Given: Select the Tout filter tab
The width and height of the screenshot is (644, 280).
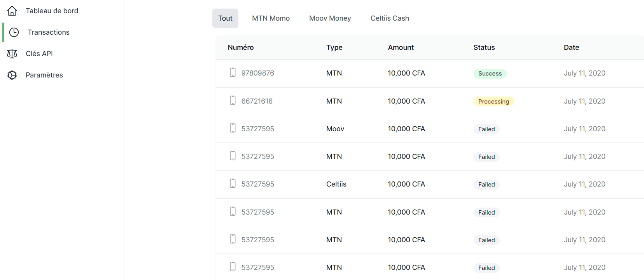Looking at the screenshot, I should [x=225, y=18].
